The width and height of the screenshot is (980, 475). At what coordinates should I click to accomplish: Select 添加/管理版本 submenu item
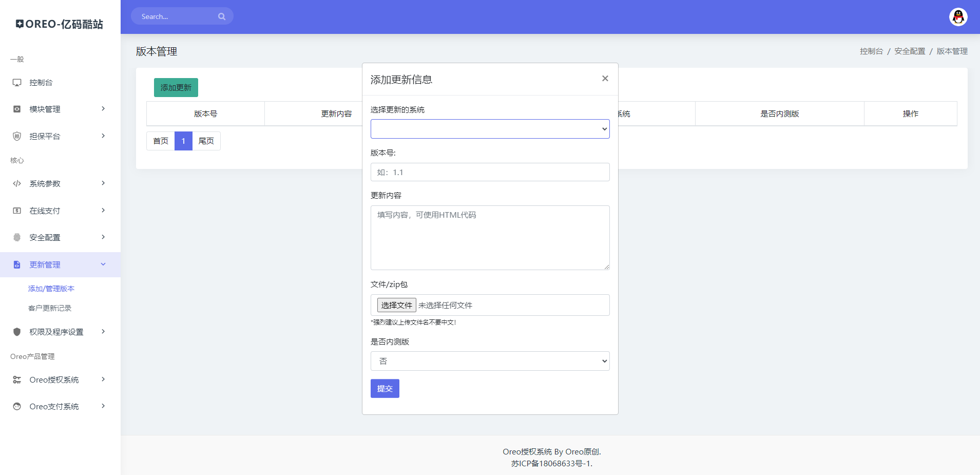tap(51, 289)
